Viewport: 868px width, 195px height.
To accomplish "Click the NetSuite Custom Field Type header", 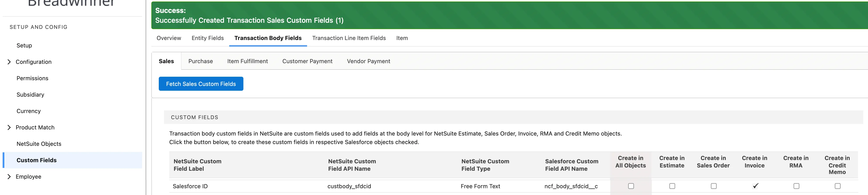I will (x=485, y=165).
